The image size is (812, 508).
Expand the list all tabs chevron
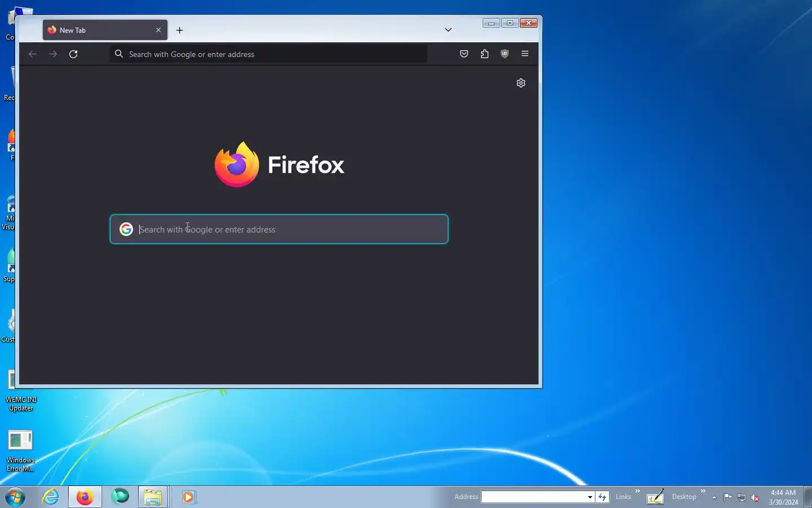pos(448,30)
